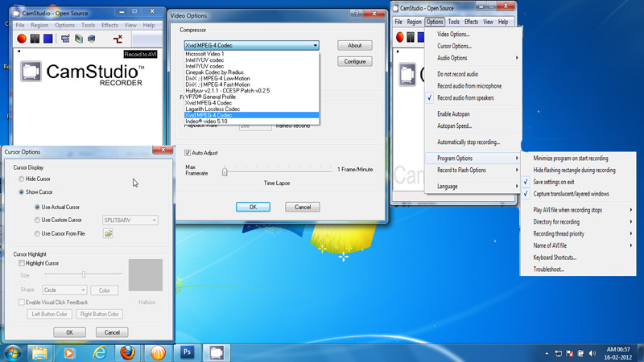
Task: Expand the Language submenu
Action: coord(473,187)
